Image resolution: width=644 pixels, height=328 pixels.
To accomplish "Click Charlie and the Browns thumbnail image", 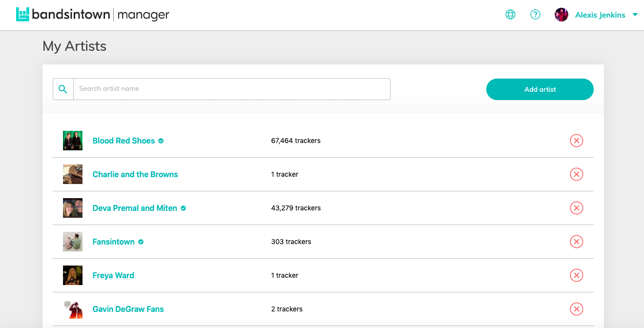I will [73, 174].
